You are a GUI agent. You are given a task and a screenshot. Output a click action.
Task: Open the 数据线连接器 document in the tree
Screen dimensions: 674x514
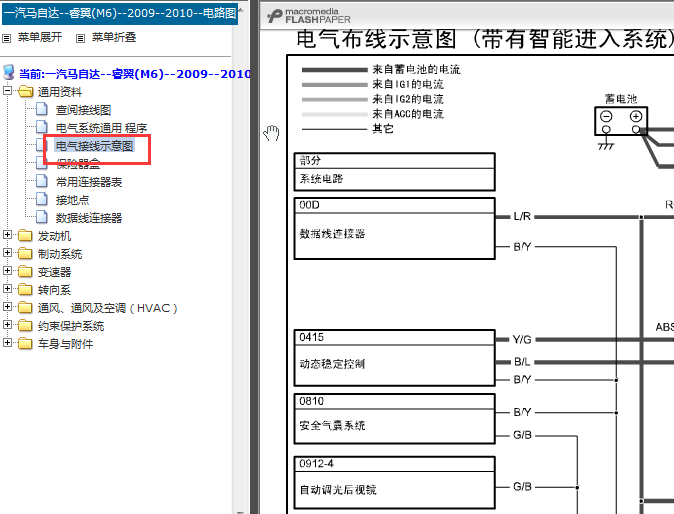[x=89, y=218]
